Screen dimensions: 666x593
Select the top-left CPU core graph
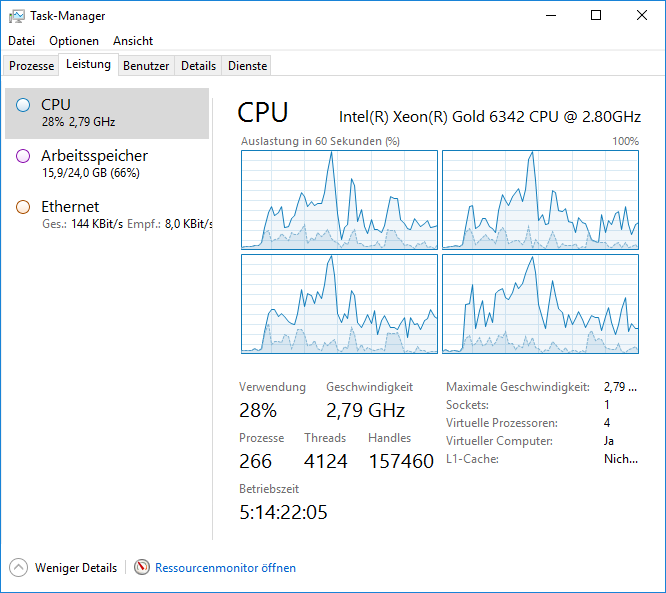click(339, 200)
